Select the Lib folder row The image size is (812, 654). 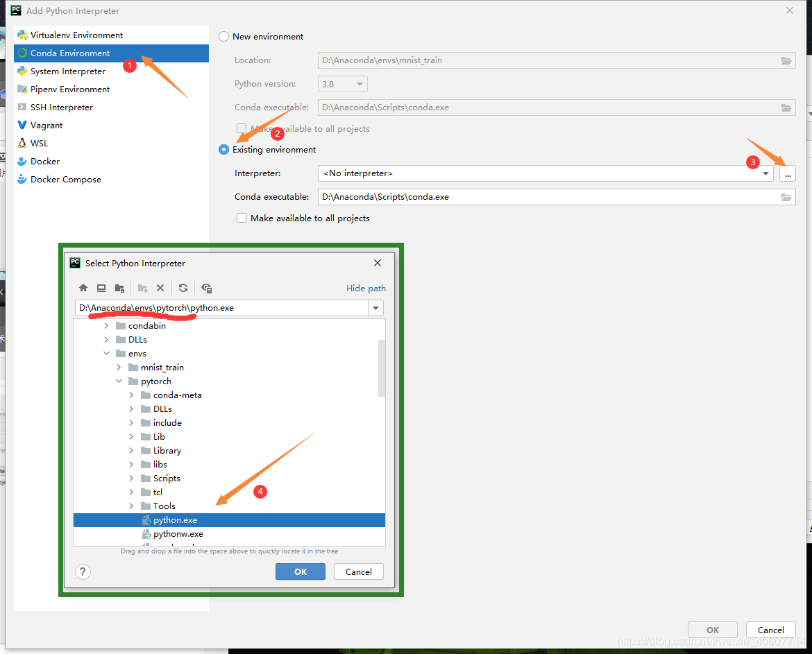230,437
